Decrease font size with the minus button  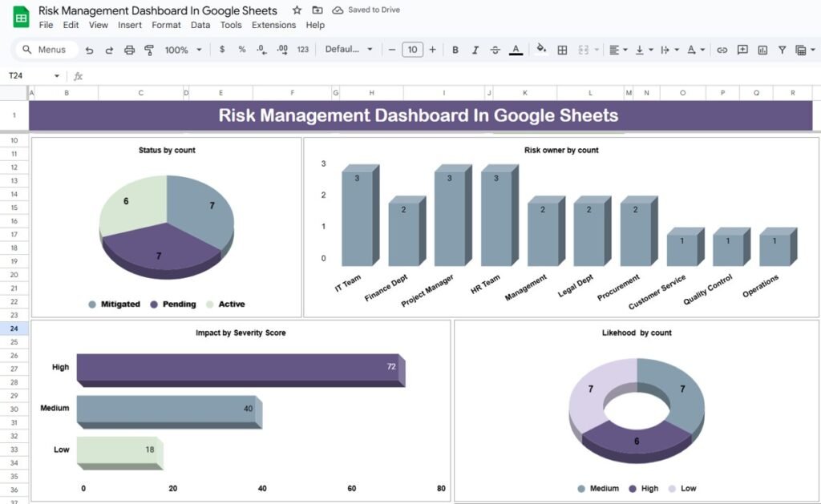[391, 50]
